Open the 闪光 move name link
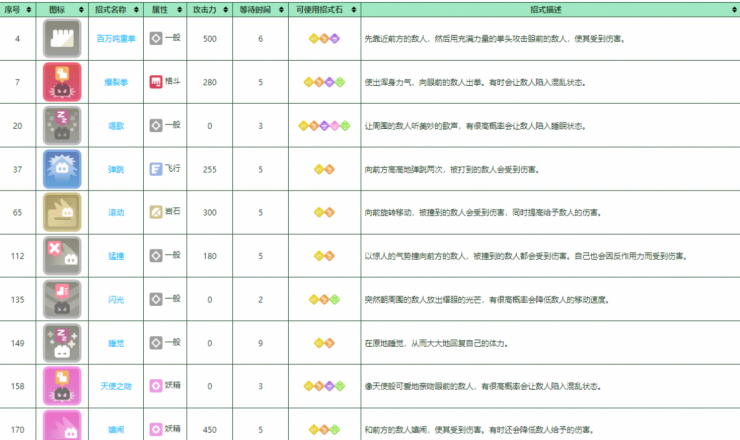This screenshot has width=740, height=440. tap(116, 299)
